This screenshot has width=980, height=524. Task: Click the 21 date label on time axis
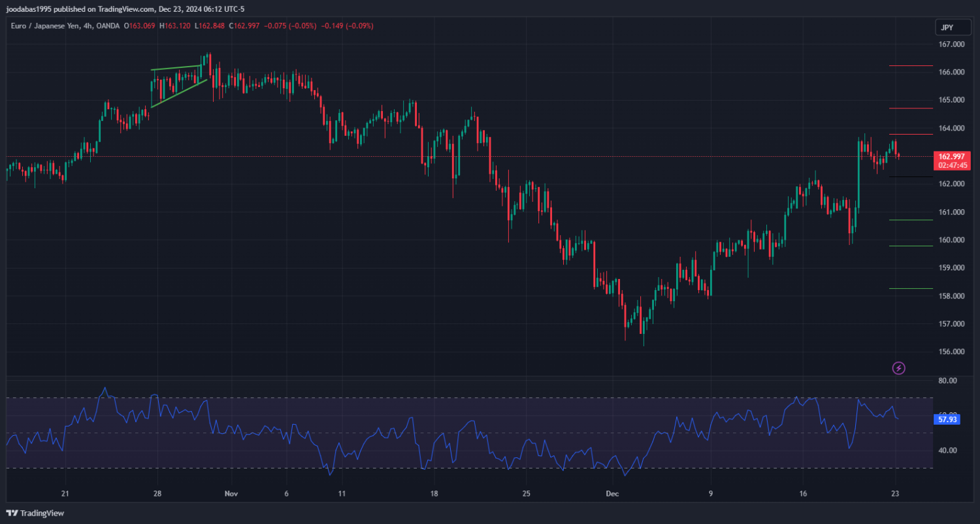point(65,494)
